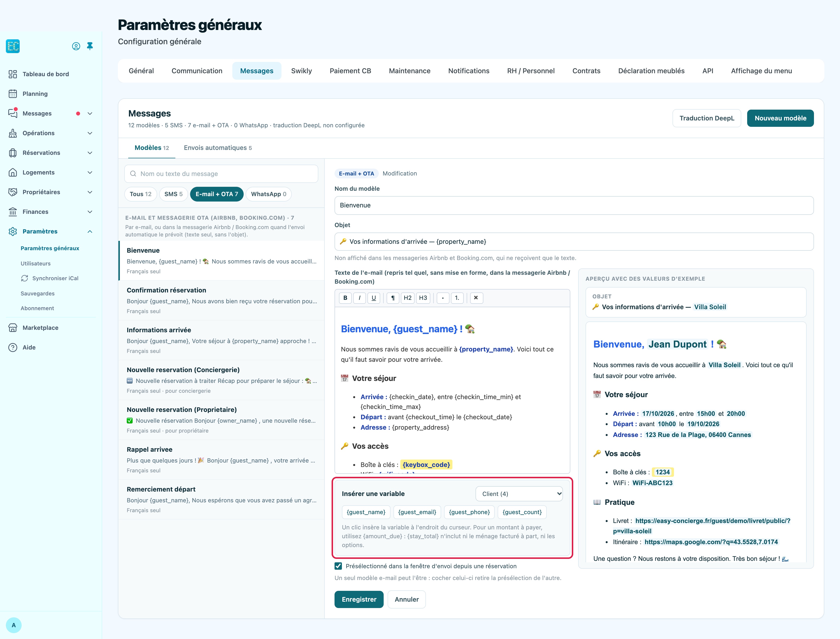Filter models by Tous 12
Screen dimensions: 840x639
point(140,194)
